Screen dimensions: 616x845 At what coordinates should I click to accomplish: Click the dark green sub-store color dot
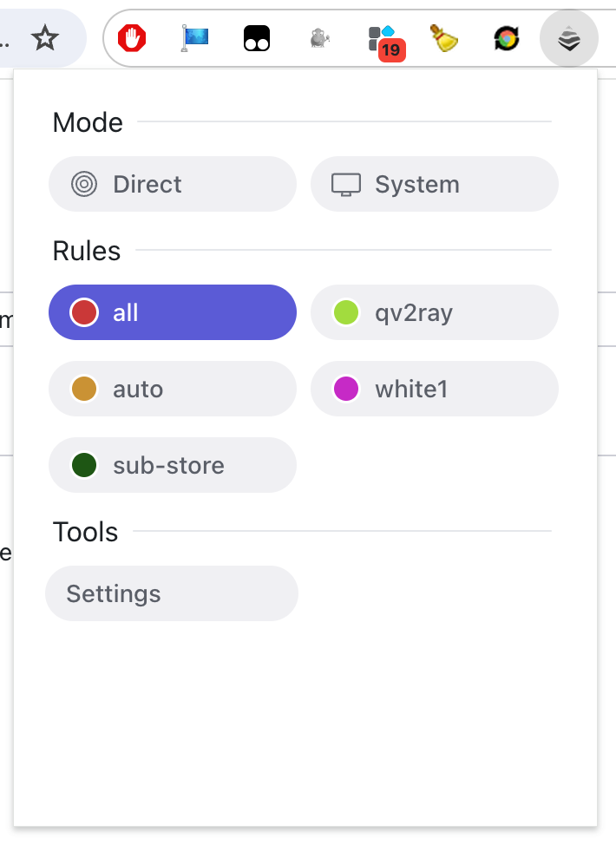84,466
